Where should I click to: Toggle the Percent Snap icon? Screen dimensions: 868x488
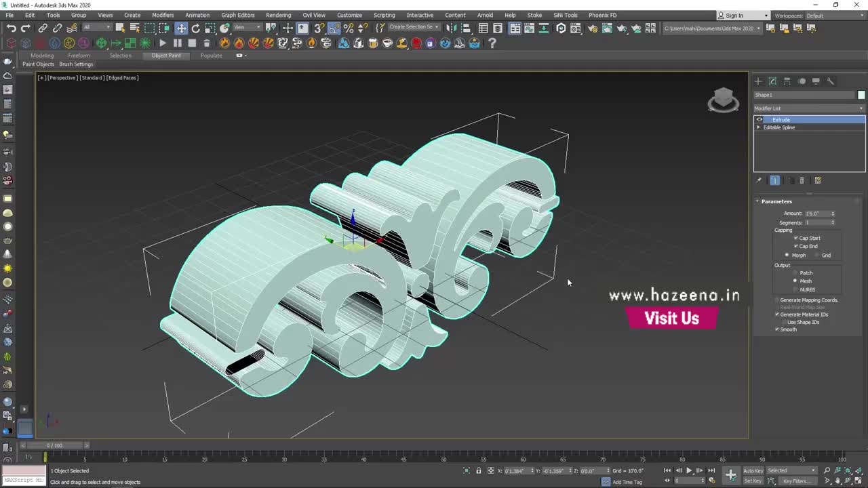[x=349, y=28]
